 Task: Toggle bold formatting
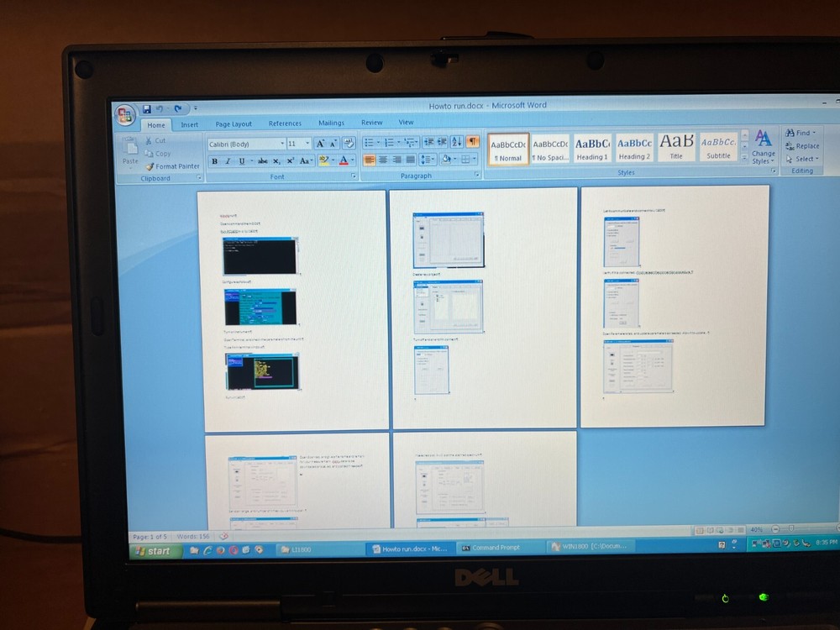click(213, 160)
